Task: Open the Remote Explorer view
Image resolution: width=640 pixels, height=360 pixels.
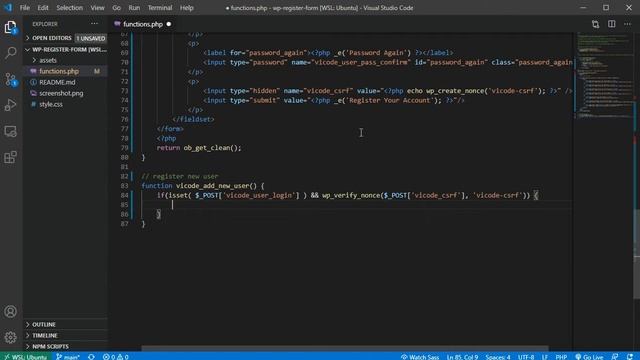Action: point(11,131)
